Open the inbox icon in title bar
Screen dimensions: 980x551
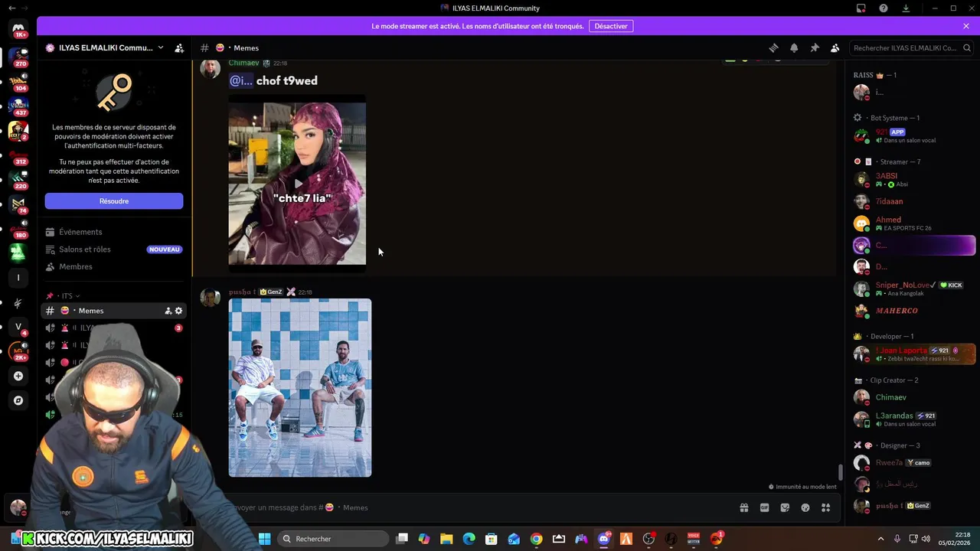click(x=861, y=8)
